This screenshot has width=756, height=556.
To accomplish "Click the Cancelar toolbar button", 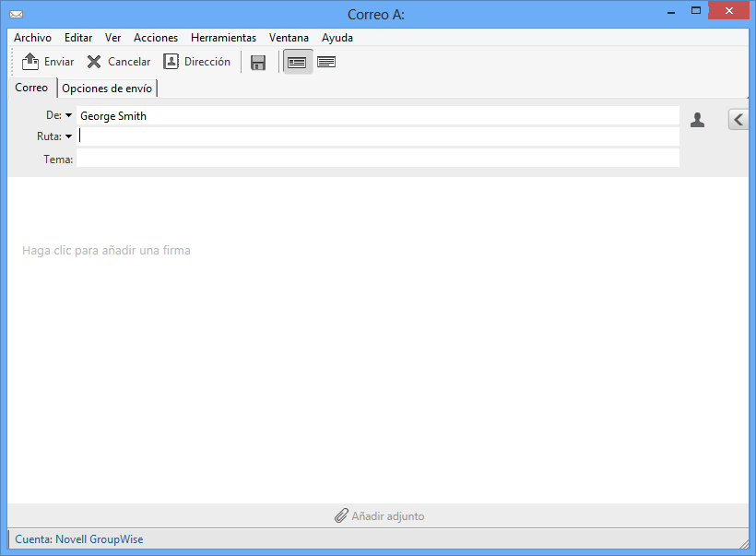I will coord(119,62).
